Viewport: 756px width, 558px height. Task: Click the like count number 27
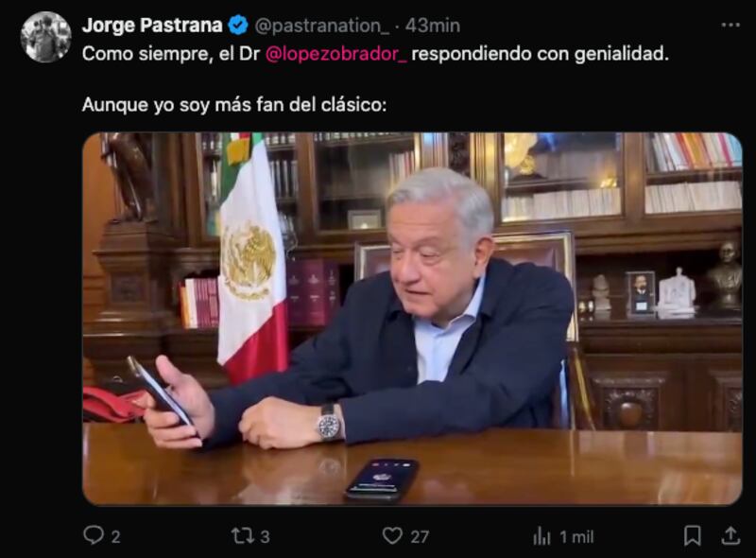click(420, 537)
